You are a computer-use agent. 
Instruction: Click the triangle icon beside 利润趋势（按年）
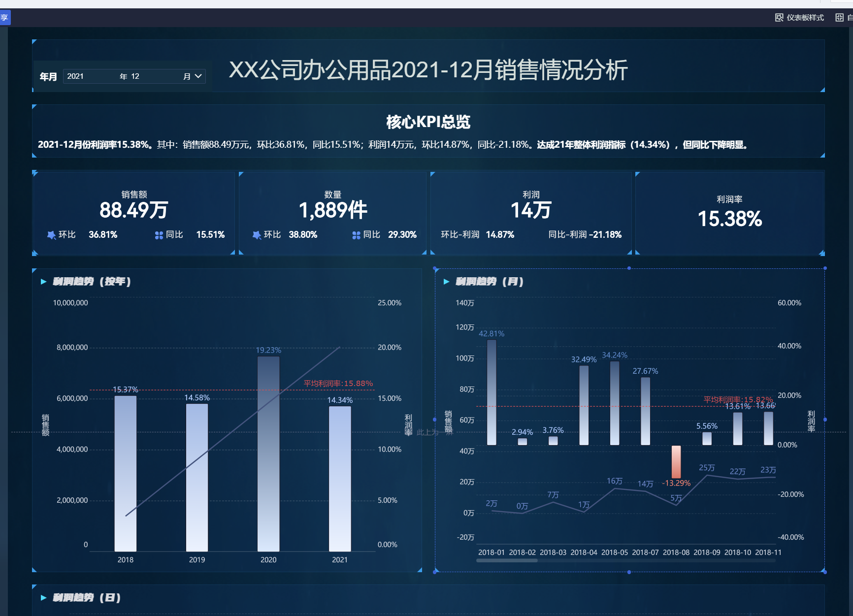(x=43, y=282)
